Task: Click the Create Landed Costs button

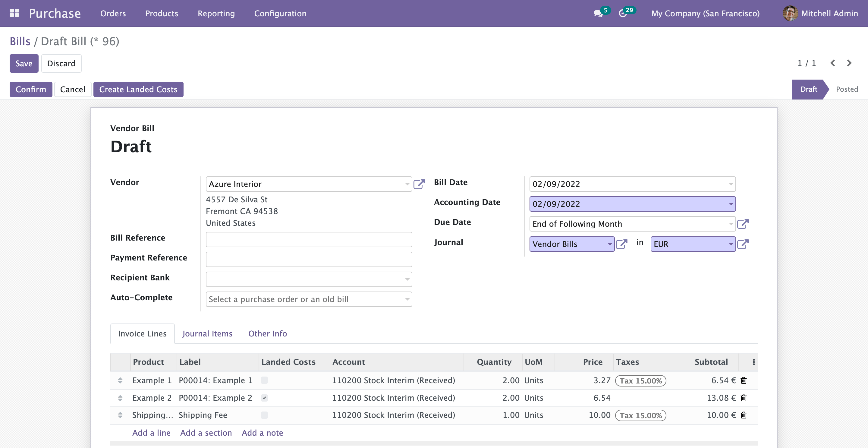Action: pos(138,89)
